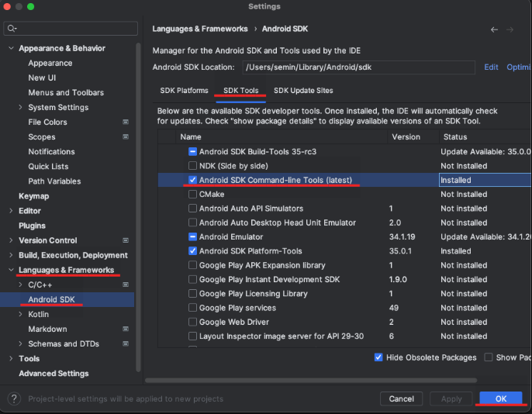Uncheck Android SDK Command-line Tools (latest)
This screenshot has width=532, height=414.
tap(192, 180)
